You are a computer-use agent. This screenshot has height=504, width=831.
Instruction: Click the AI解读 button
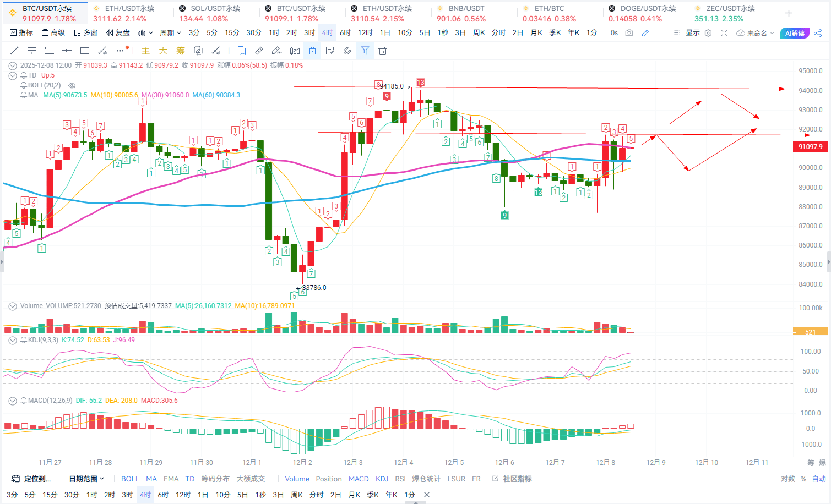tap(795, 33)
